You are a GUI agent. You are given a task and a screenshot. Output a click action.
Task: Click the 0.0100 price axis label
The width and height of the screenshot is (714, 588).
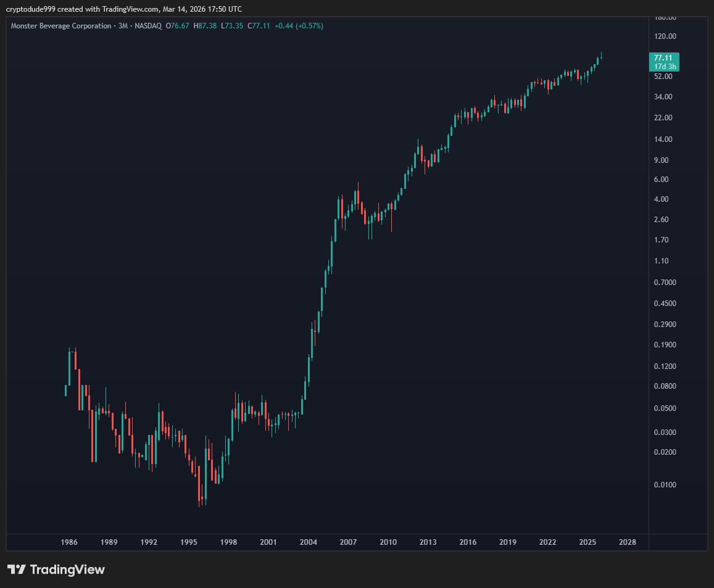(665, 485)
